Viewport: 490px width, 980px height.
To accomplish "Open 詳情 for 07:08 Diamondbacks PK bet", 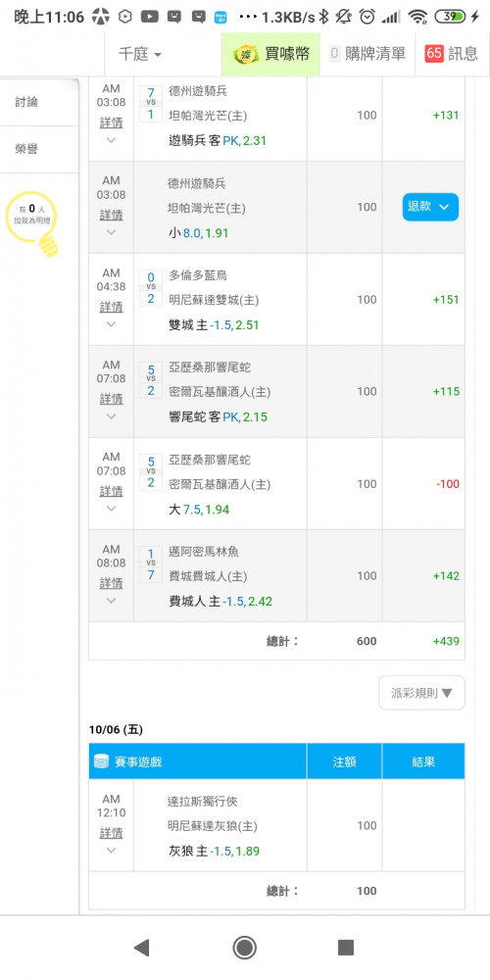I will (x=112, y=399).
